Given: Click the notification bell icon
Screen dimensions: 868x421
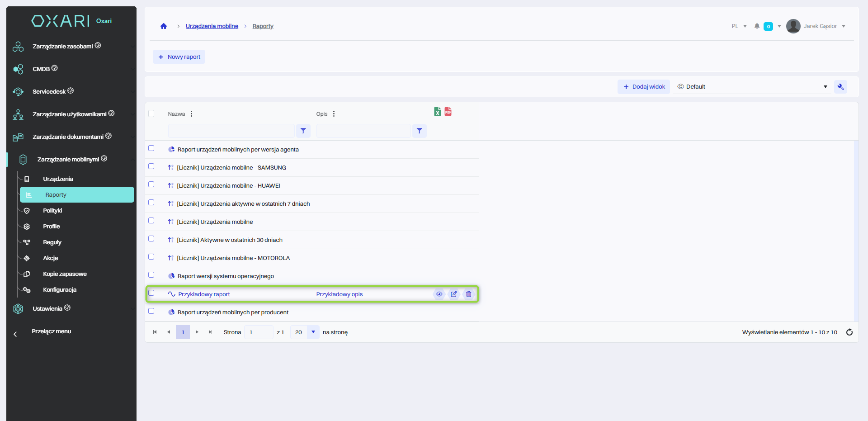Looking at the screenshot, I should click(757, 26).
